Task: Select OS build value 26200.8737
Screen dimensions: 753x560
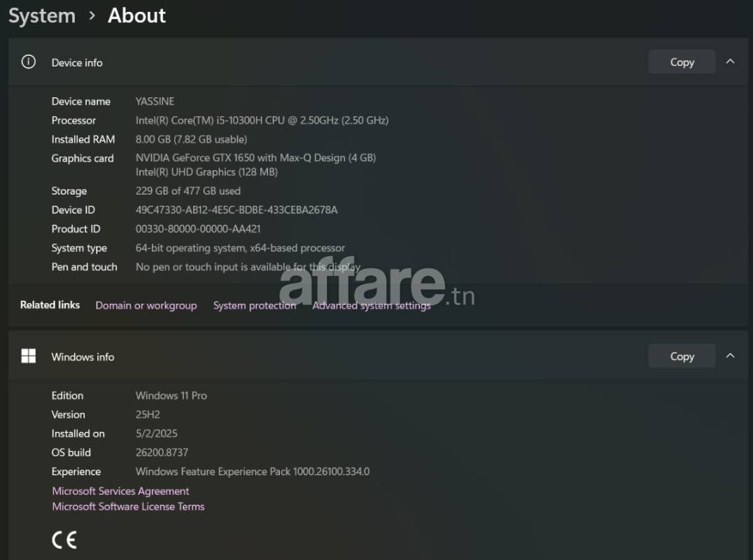Action: click(x=162, y=452)
